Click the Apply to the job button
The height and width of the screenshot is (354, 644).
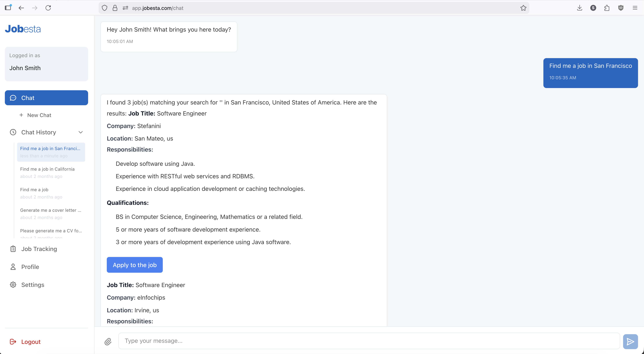point(135,265)
